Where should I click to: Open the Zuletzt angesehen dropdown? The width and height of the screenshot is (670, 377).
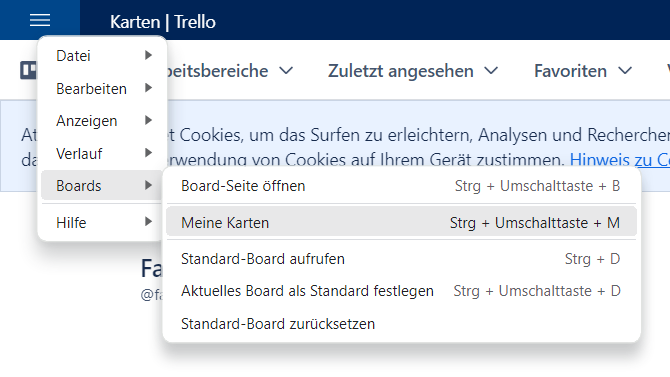tap(413, 71)
